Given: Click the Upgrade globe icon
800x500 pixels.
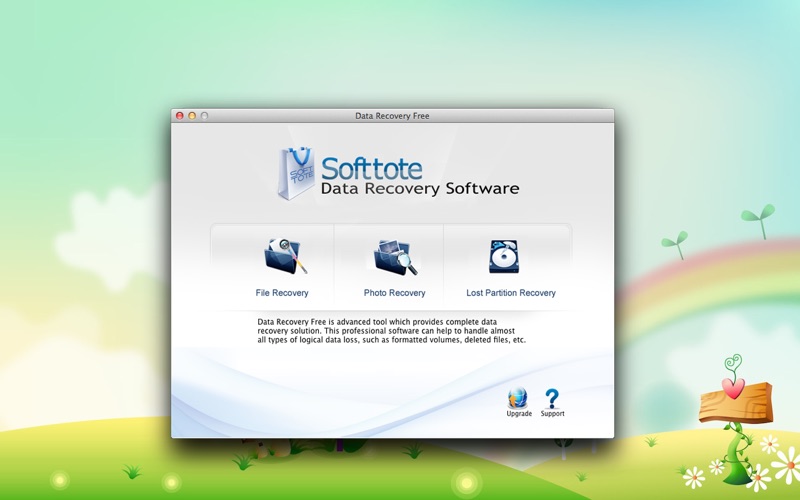Looking at the screenshot, I should pyautogui.click(x=518, y=398).
